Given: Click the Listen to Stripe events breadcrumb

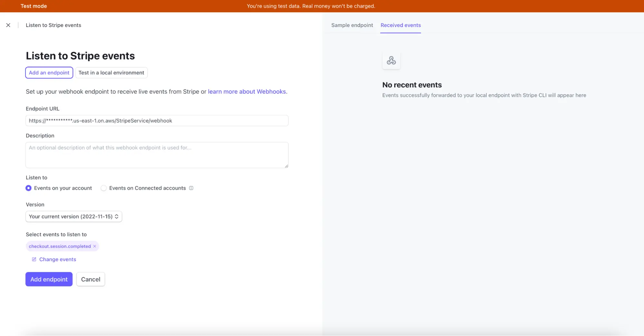Looking at the screenshot, I should (53, 25).
